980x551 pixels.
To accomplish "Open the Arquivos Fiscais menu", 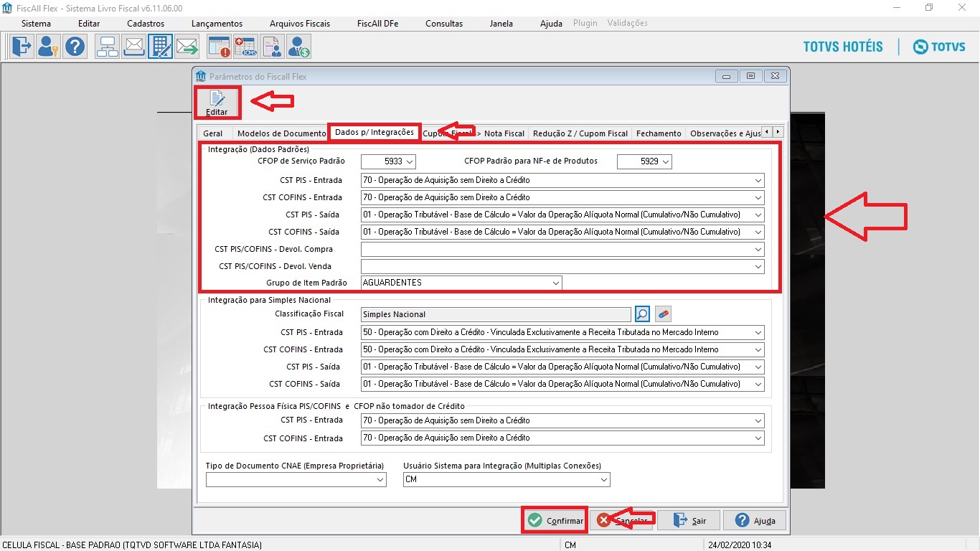I will click(x=300, y=24).
